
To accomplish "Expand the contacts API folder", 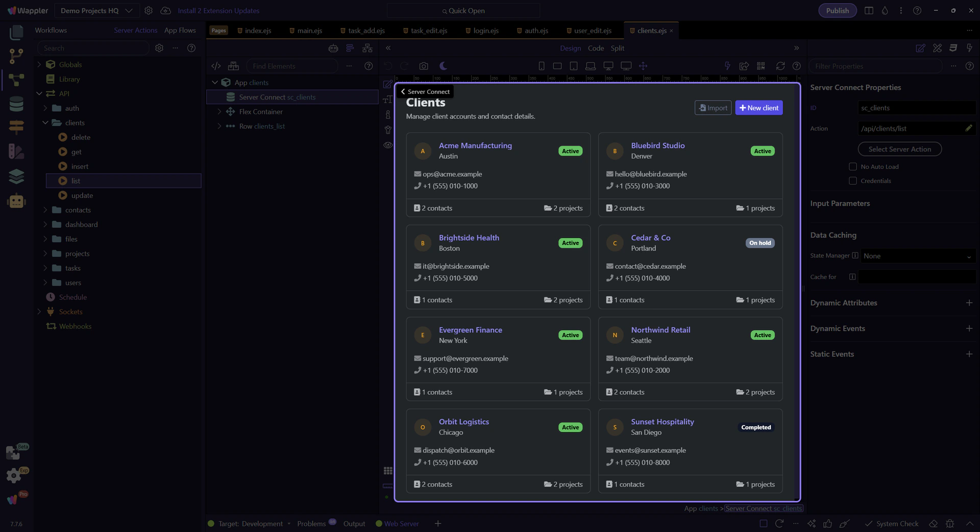I will pyautogui.click(x=45, y=210).
